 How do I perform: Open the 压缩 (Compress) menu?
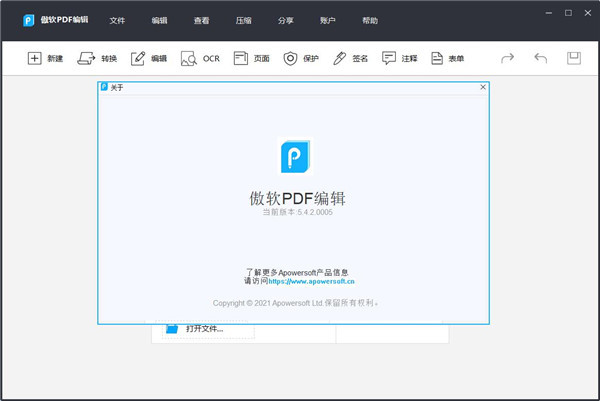coord(243,21)
